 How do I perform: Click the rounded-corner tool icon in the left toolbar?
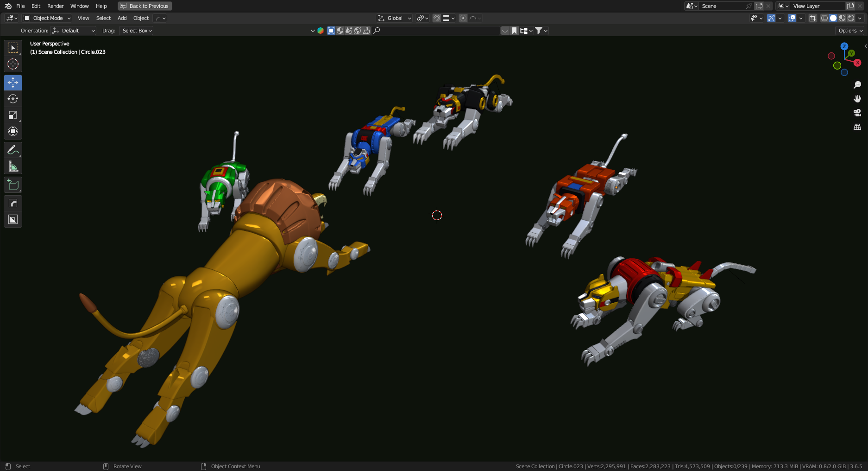tap(13, 203)
